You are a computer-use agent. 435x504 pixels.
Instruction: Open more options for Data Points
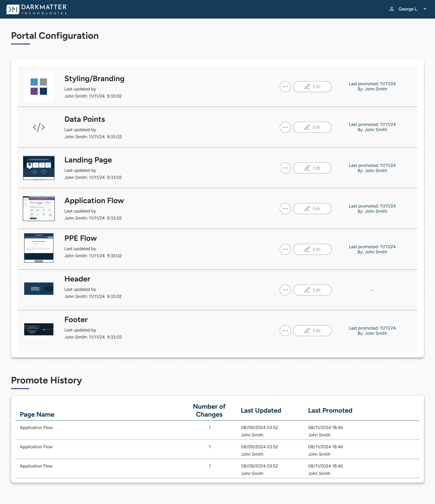coord(285,127)
